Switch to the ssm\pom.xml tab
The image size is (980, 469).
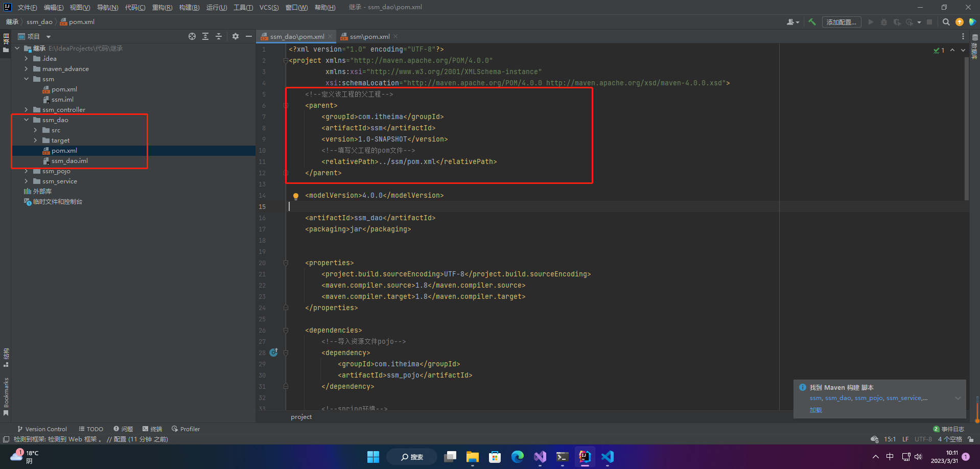(369, 37)
